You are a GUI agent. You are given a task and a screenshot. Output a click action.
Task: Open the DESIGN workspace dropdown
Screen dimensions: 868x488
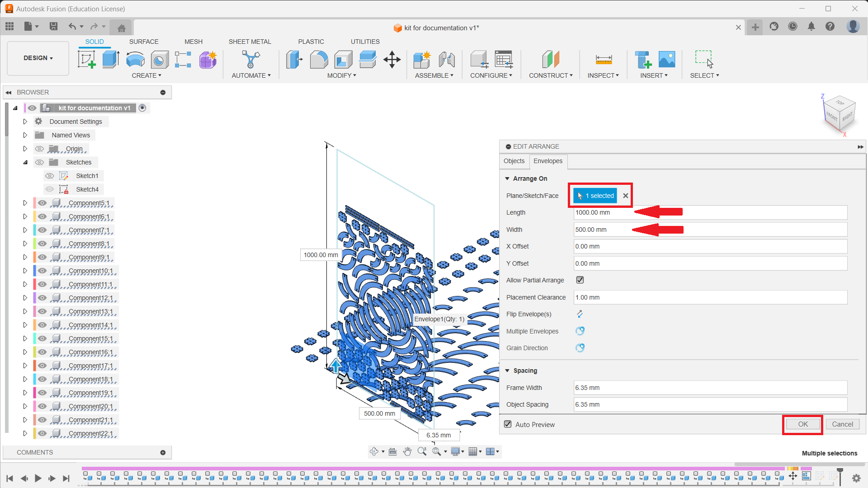point(38,58)
